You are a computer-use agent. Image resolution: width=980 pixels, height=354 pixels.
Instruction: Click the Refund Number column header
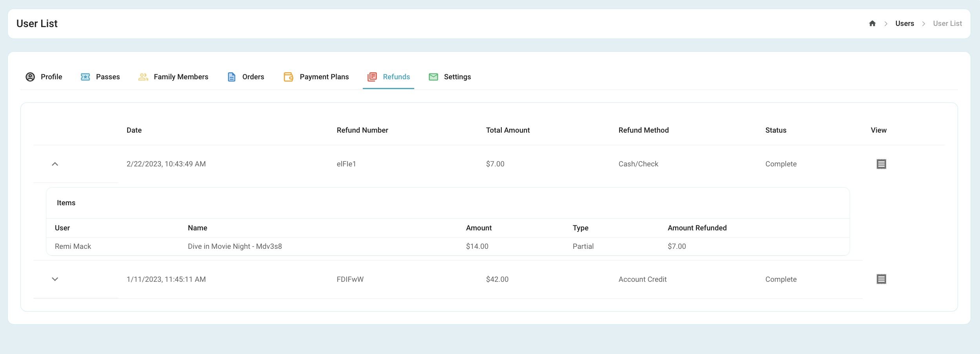click(x=362, y=130)
